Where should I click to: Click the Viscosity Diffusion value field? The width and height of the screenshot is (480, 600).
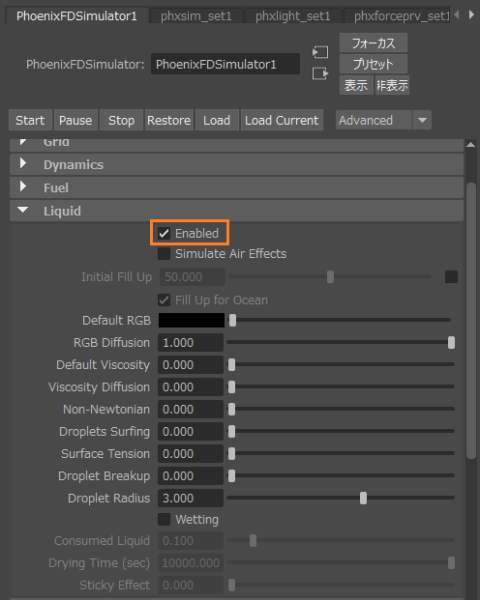coord(191,387)
